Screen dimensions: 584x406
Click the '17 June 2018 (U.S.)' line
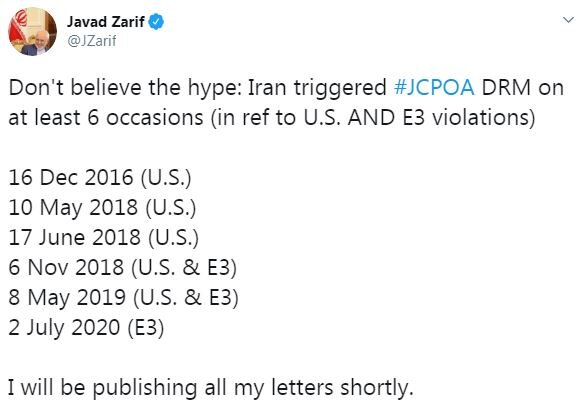(104, 238)
